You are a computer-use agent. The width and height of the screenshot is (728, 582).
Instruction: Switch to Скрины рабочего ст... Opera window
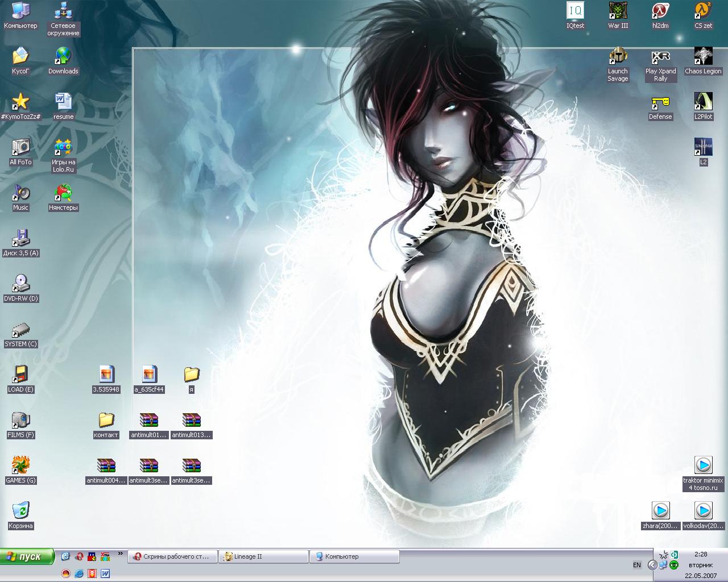tap(173, 556)
